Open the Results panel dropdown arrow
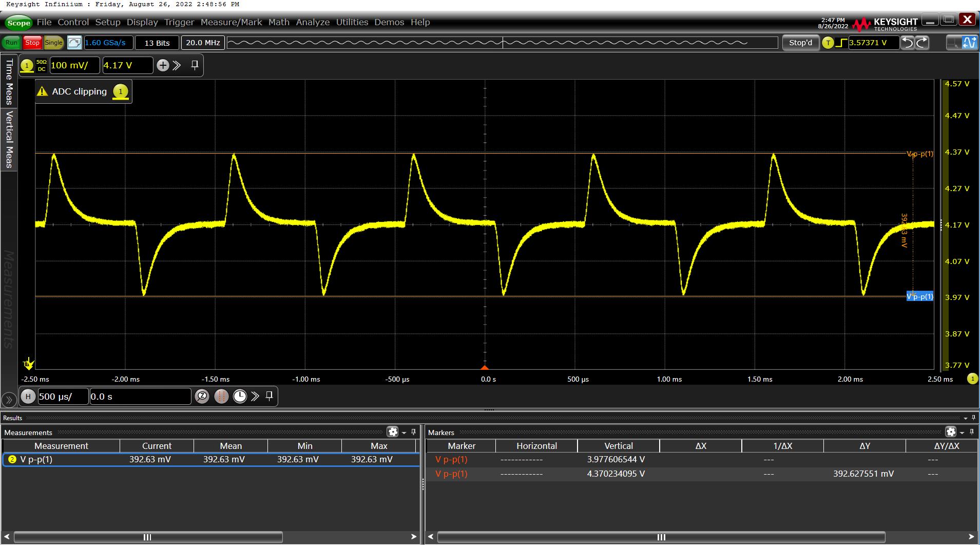Screen dimensions: 980x545 pos(966,418)
